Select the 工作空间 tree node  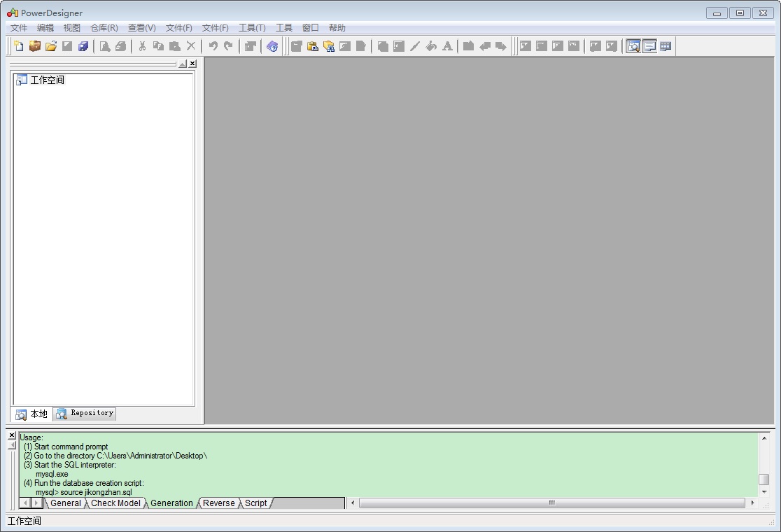48,80
